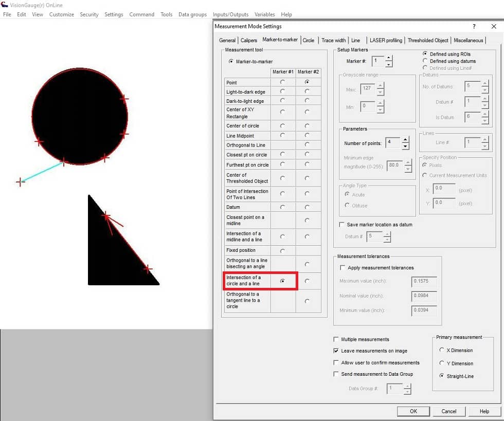
Task: Click the Cancel button
Action: (448, 411)
